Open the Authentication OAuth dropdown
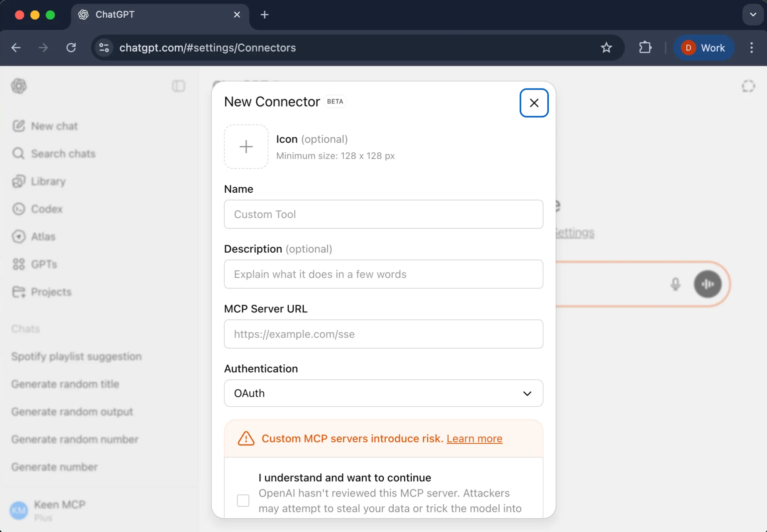This screenshot has height=532, width=767. click(383, 393)
